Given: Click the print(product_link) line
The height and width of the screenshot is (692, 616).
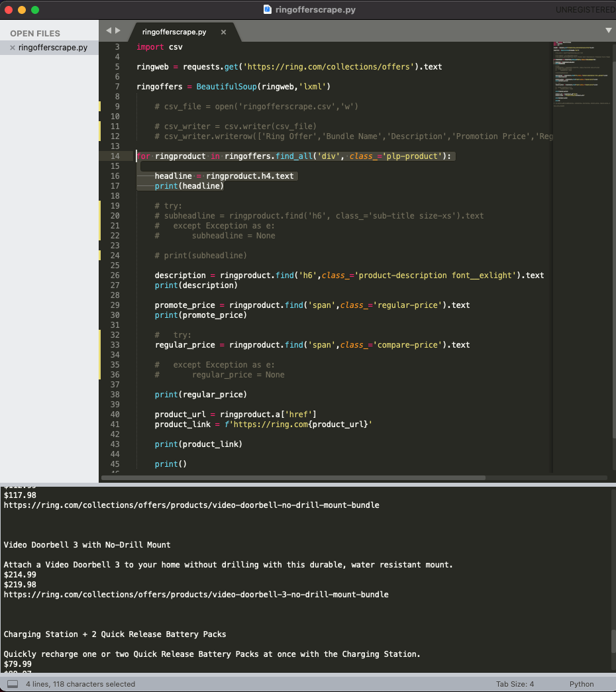Looking at the screenshot, I should (x=198, y=444).
